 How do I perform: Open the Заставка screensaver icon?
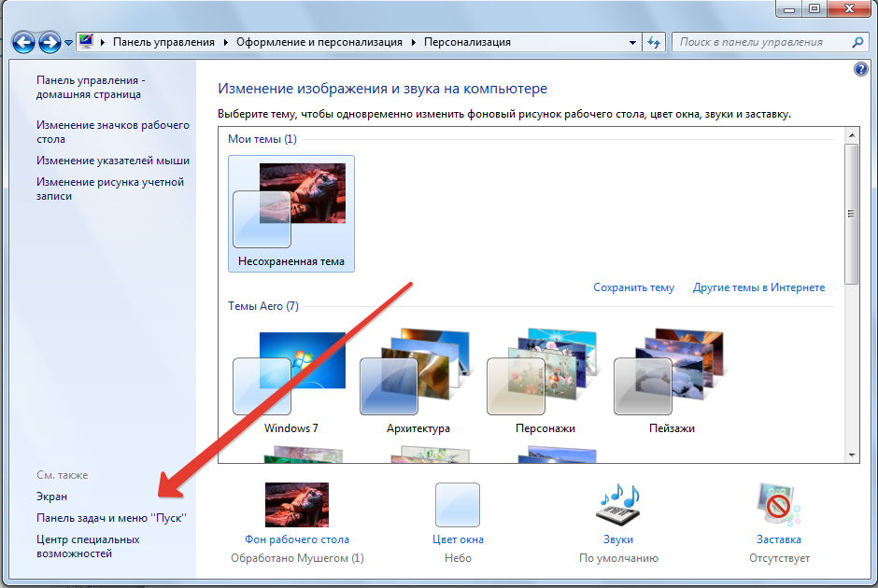[x=779, y=505]
